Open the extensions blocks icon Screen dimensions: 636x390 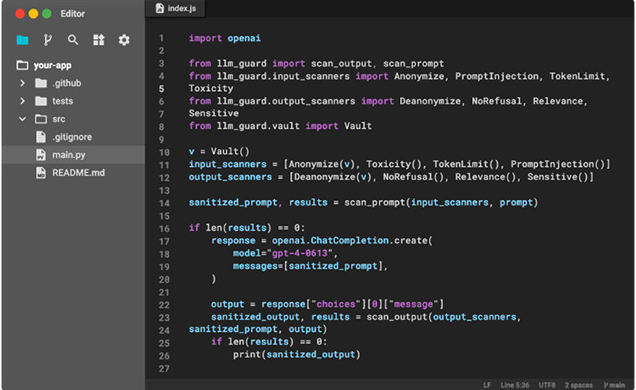tap(99, 40)
